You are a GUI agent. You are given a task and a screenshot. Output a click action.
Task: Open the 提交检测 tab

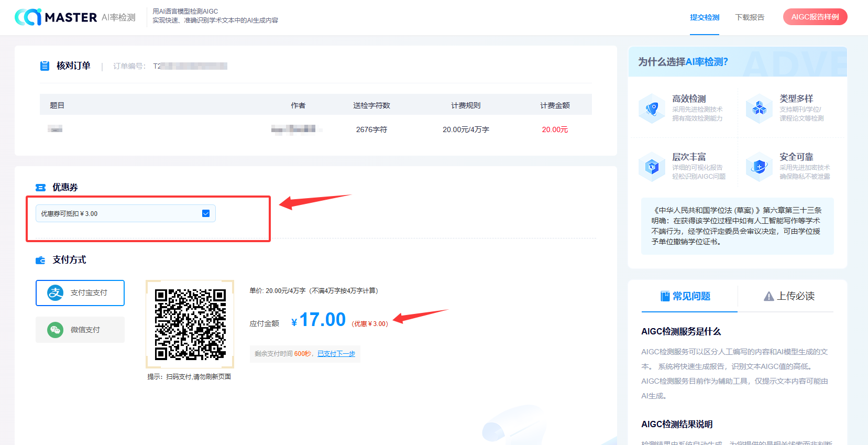(705, 17)
